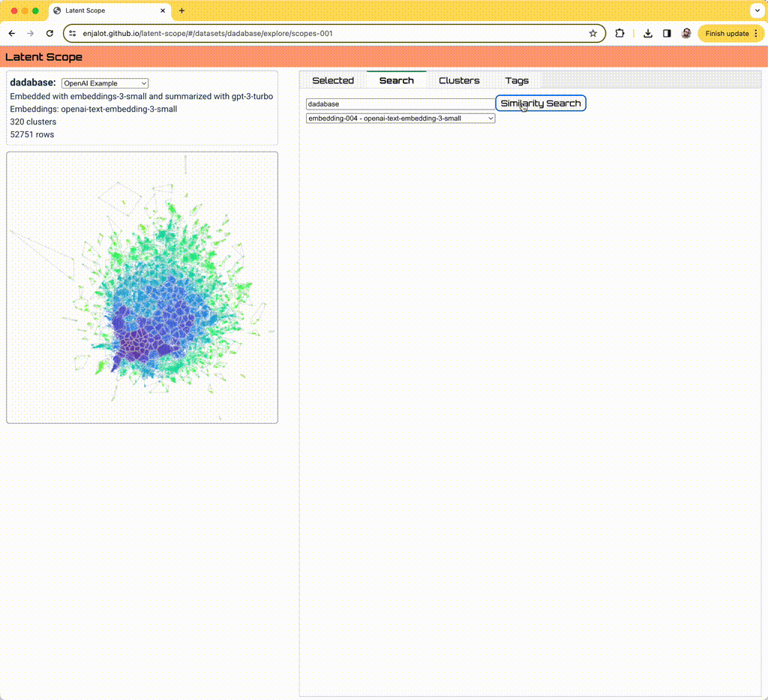Image resolution: width=768 pixels, height=700 pixels.
Task: Click the browser back arrow
Action: click(x=12, y=33)
